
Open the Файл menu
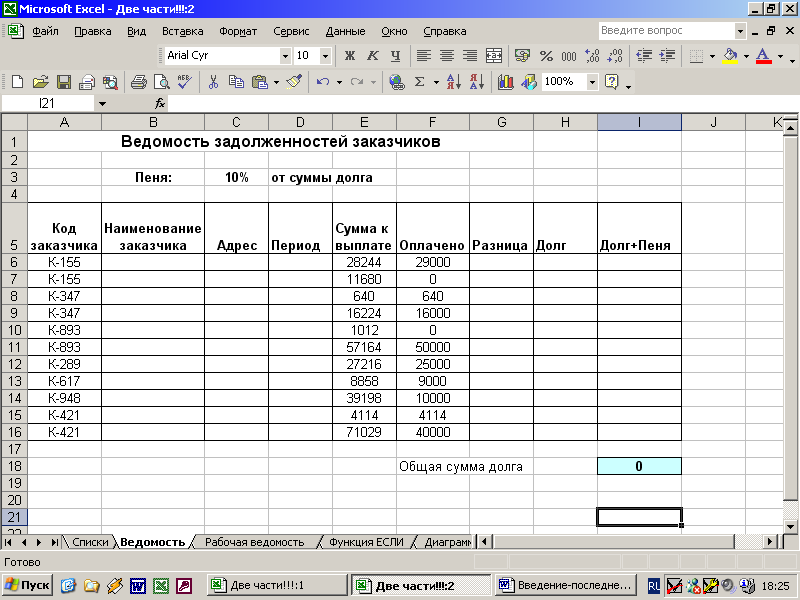[x=45, y=31]
